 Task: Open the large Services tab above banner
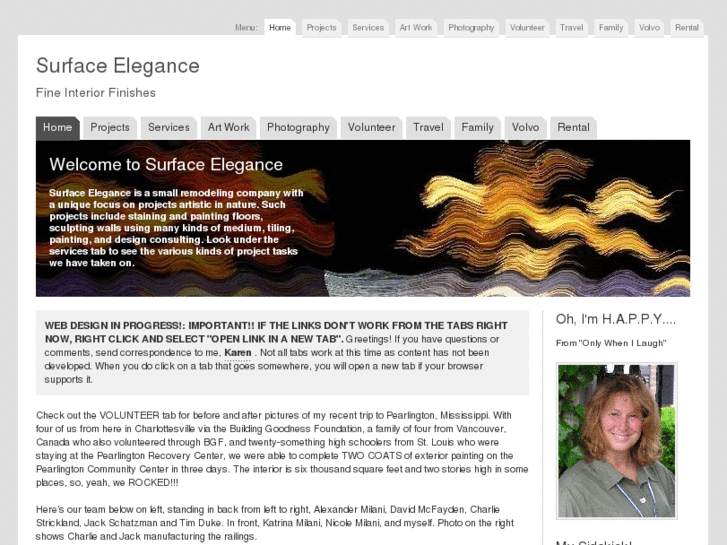(169, 128)
